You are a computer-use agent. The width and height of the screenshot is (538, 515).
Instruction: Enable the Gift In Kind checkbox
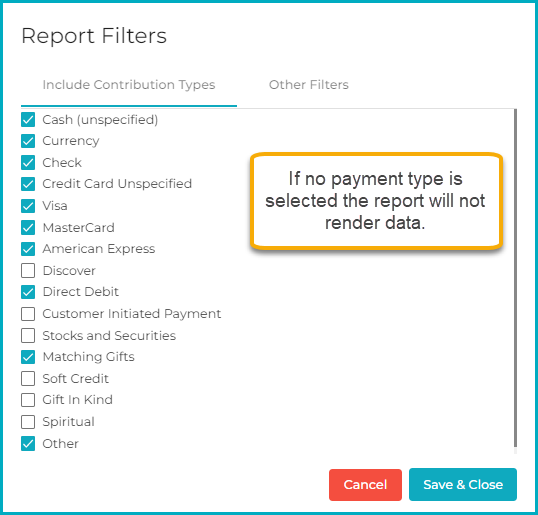coord(28,400)
